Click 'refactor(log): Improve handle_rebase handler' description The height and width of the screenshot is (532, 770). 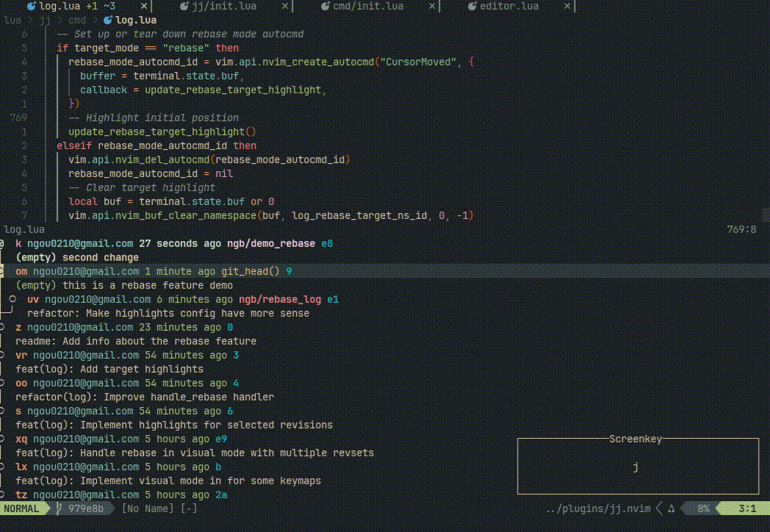tap(145, 398)
